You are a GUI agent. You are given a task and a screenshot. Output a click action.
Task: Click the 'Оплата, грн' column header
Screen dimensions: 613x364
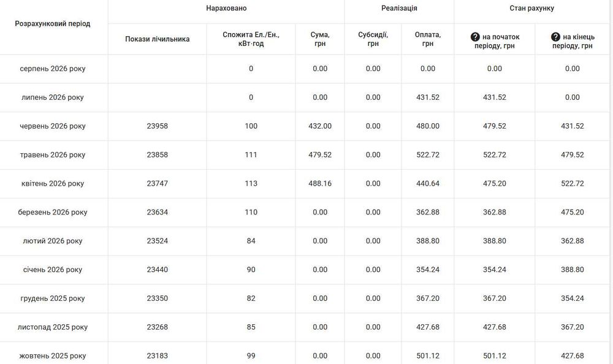click(428, 39)
